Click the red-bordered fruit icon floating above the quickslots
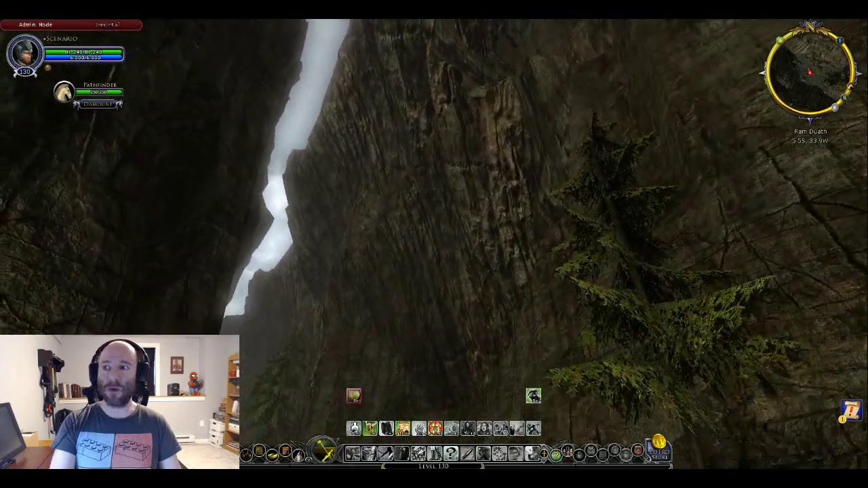 354,396
